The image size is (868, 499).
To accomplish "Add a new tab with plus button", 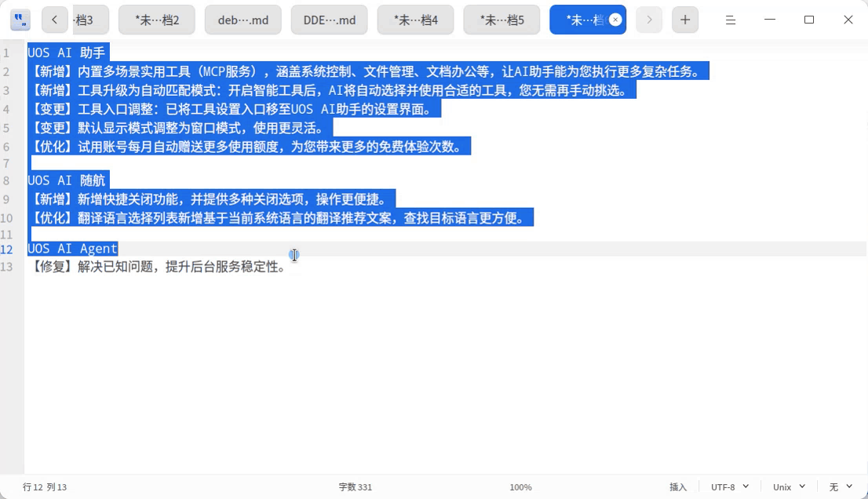I will click(x=685, y=20).
